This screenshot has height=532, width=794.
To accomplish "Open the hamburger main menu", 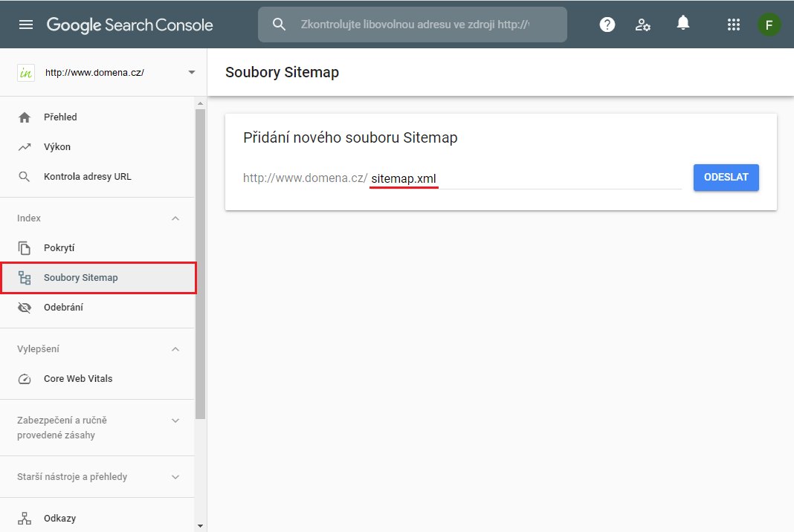I will point(26,25).
